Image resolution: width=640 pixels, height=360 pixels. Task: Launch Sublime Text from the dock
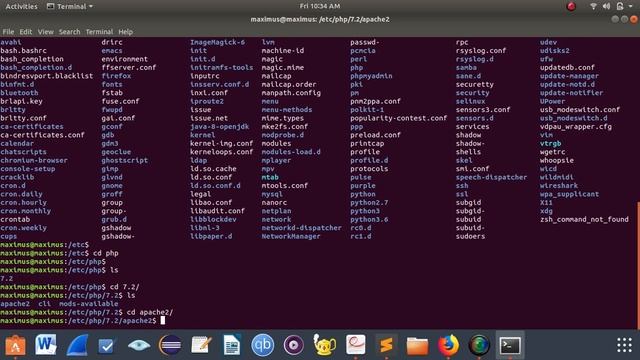pyautogui.click(x=386, y=345)
